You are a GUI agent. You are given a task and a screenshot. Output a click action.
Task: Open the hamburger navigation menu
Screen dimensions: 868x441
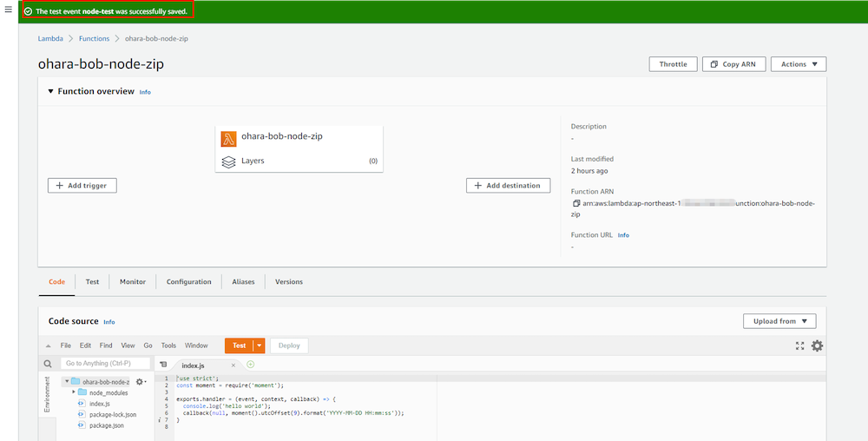(x=8, y=10)
